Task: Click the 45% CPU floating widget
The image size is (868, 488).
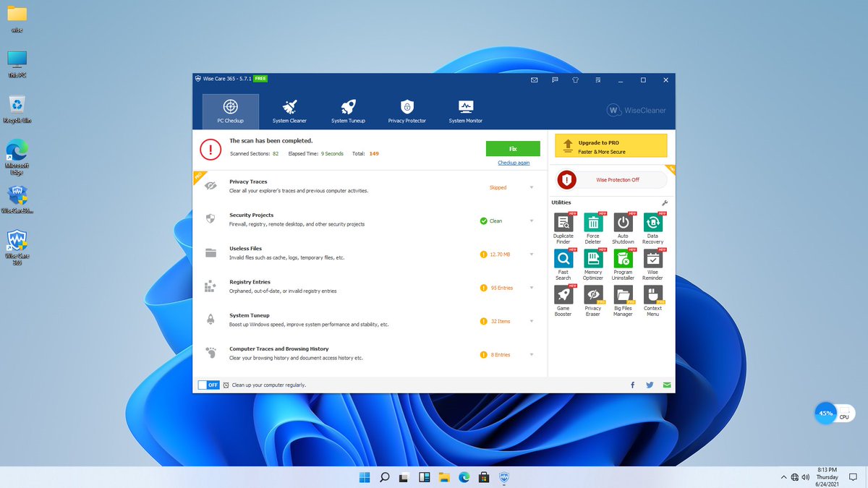Action: tap(835, 414)
